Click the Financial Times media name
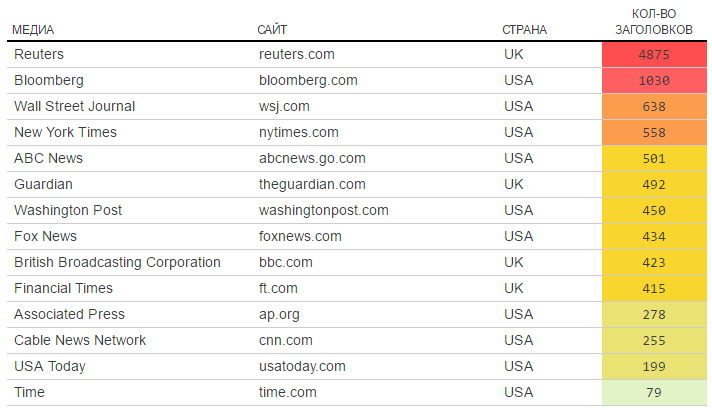 64,288
